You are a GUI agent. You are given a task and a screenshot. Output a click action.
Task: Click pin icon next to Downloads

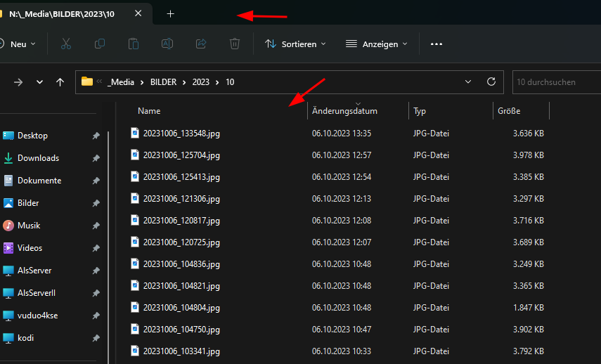click(x=96, y=158)
